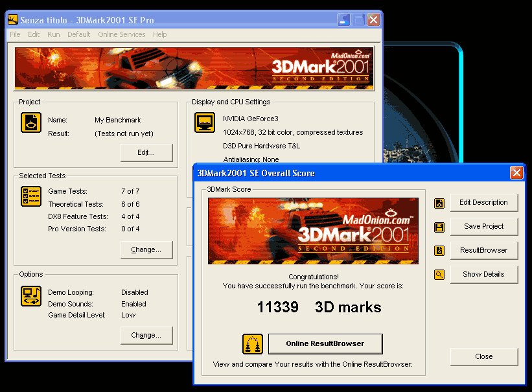Click the Theoretical Tests '6 of 6' value
The height and width of the screenshot is (392, 532).
pyautogui.click(x=130, y=204)
